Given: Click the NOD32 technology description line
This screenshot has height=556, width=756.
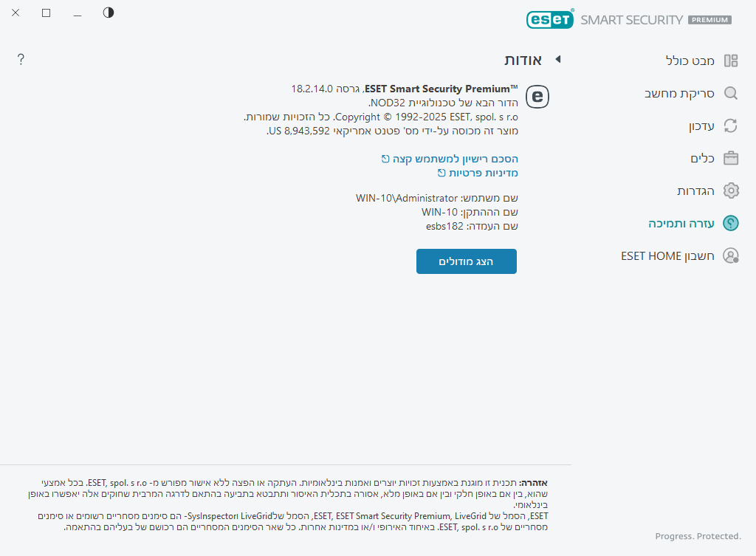Looking at the screenshot, I should [x=444, y=103].
